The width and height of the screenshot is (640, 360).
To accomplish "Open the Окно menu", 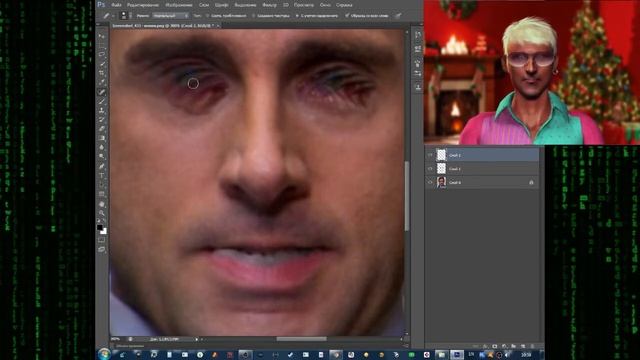I will 325,5.
